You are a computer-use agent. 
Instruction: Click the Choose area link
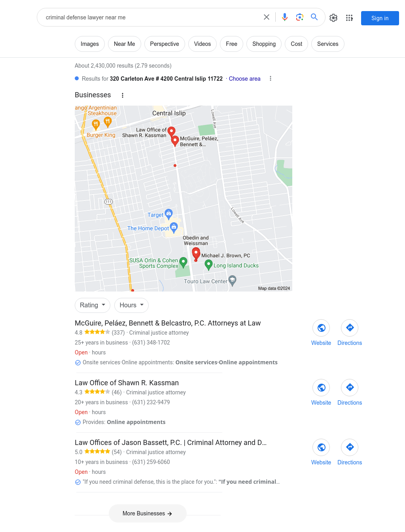coord(245,79)
